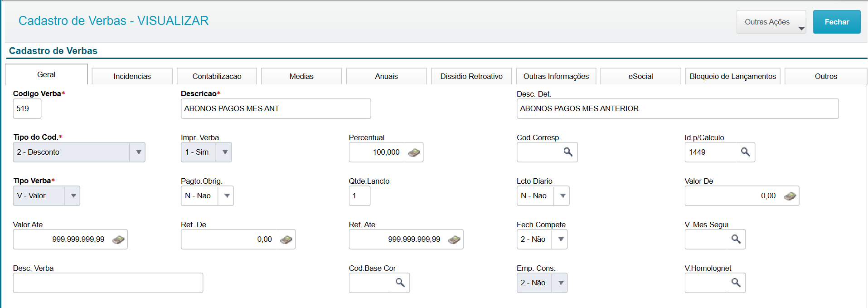
Task: Expand Tipo do Cod. dropdown
Action: 138,152
